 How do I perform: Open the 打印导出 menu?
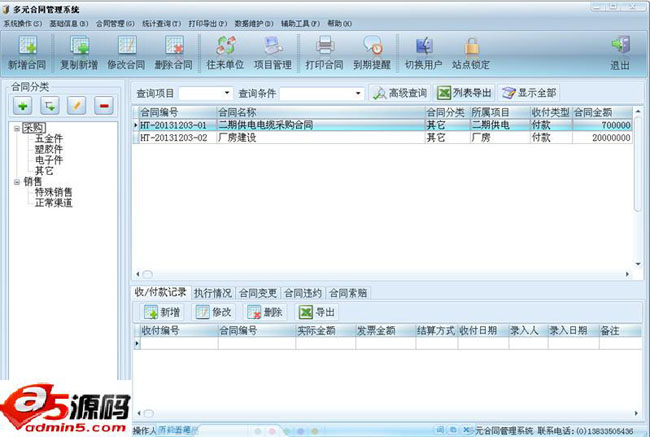pos(208,24)
